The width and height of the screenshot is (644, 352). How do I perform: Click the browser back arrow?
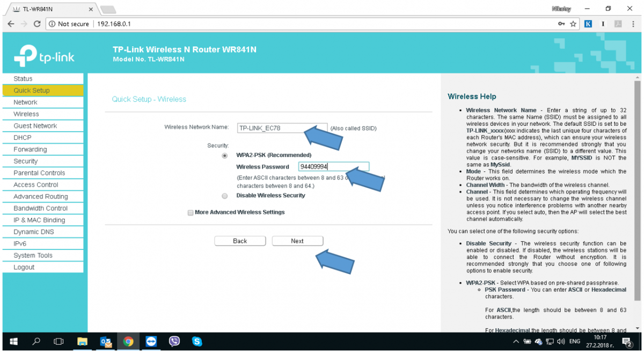11,24
